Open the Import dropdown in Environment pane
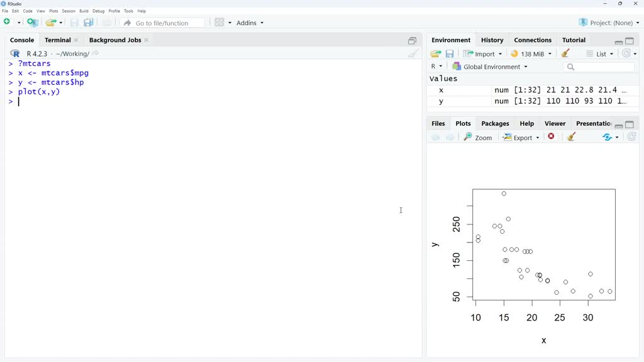Screen dimensions: 644x362 point(482,53)
